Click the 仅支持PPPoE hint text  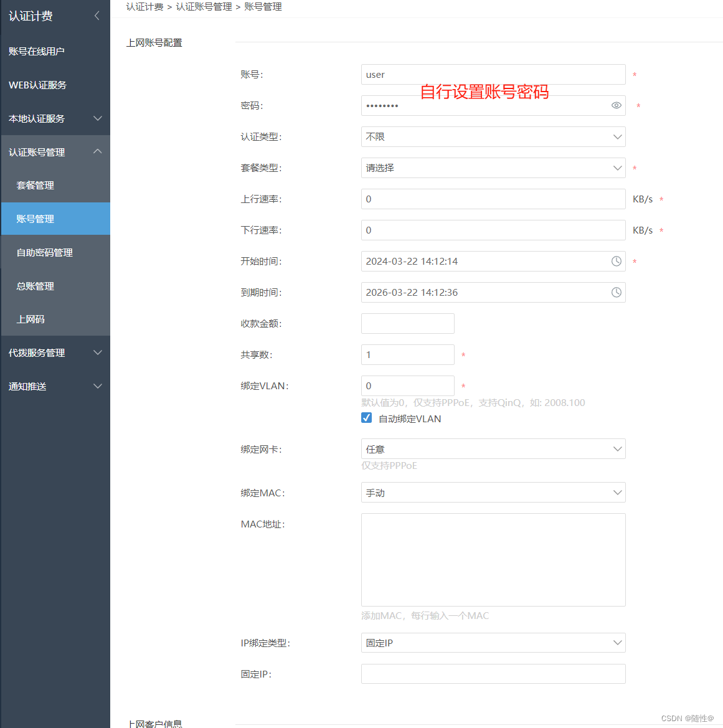(389, 465)
